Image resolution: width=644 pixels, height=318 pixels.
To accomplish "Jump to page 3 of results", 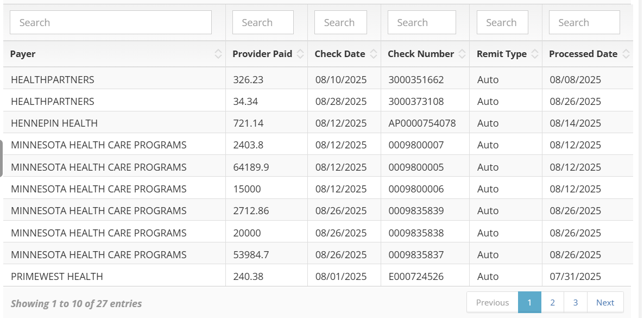I will point(576,302).
